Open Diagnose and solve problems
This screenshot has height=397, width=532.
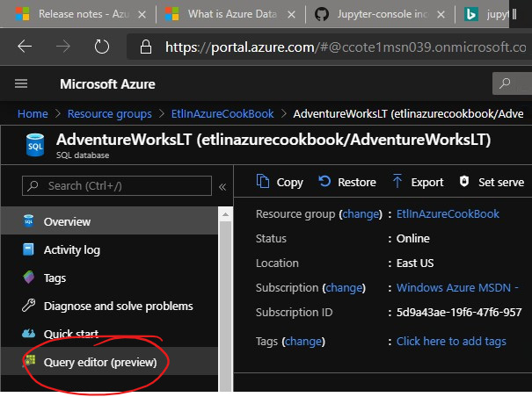pos(118,306)
